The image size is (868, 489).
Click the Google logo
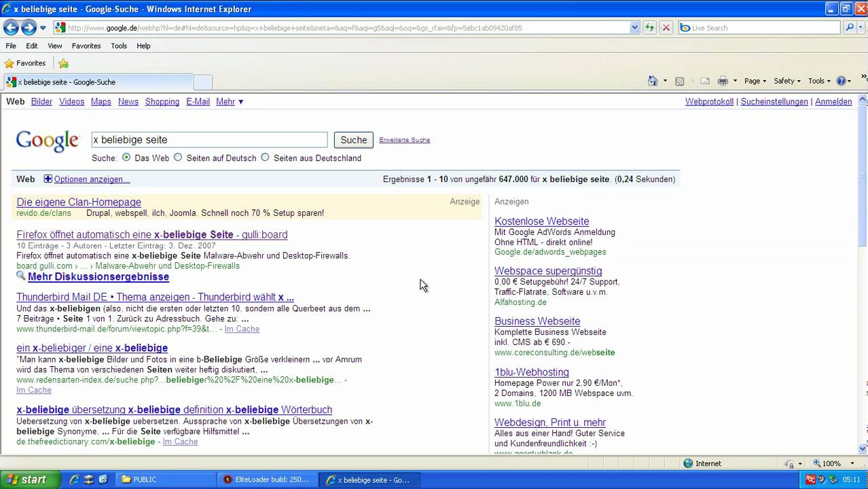[48, 141]
